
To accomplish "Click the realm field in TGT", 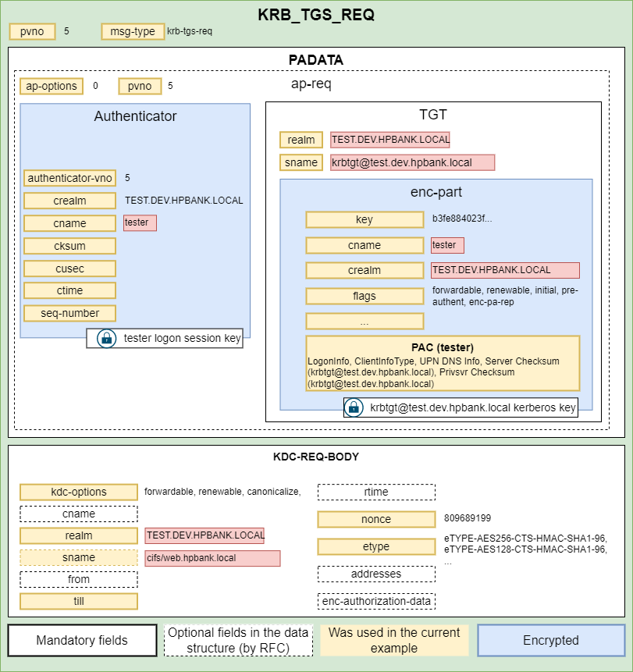I will 301,140.
